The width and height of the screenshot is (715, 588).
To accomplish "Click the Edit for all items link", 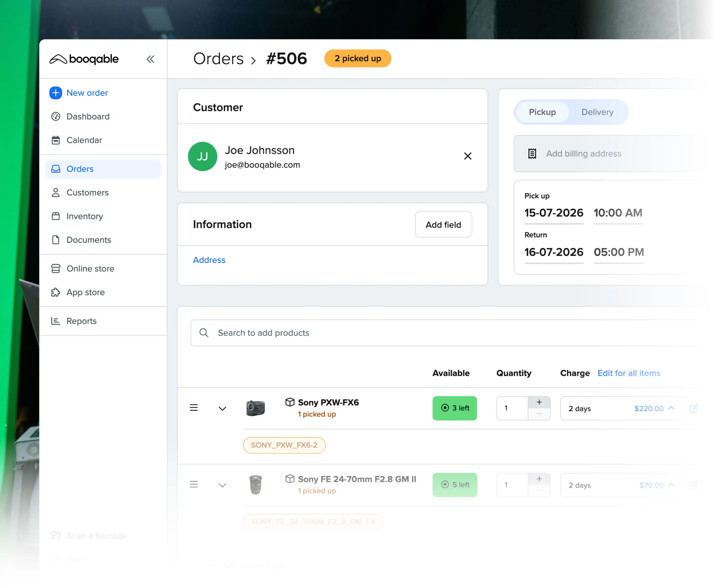I will pyautogui.click(x=629, y=373).
